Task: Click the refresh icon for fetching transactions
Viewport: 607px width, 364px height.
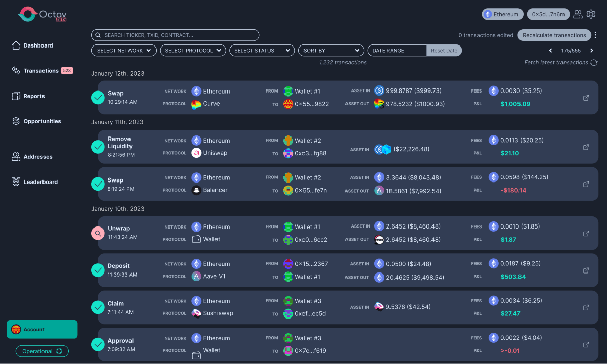Action: coord(593,62)
